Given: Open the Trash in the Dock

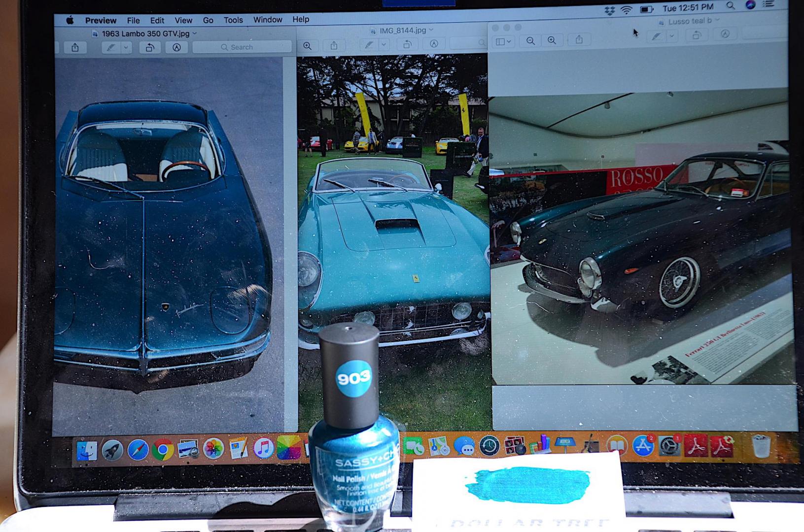Looking at the screenshot, I should [761, 446].
